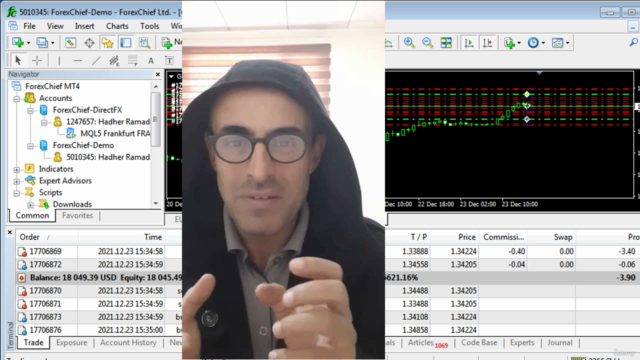Open the Tools menu

coord(150,26)
